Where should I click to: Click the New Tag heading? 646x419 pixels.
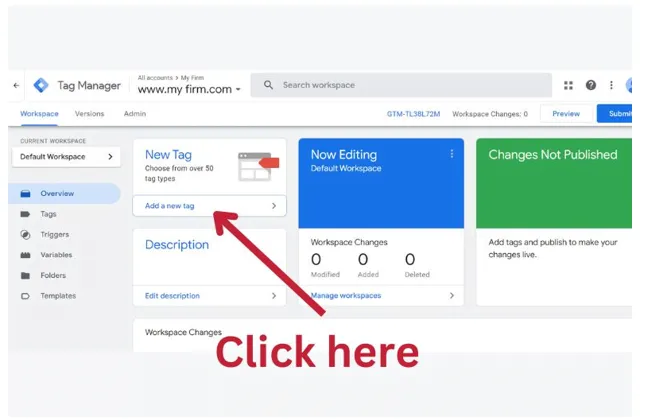click(x=168, y=154)
